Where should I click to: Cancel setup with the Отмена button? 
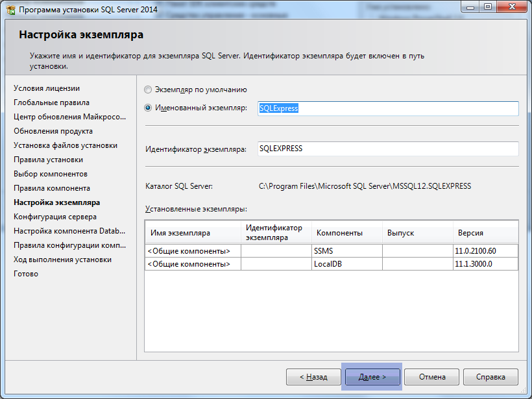[431, 377]
